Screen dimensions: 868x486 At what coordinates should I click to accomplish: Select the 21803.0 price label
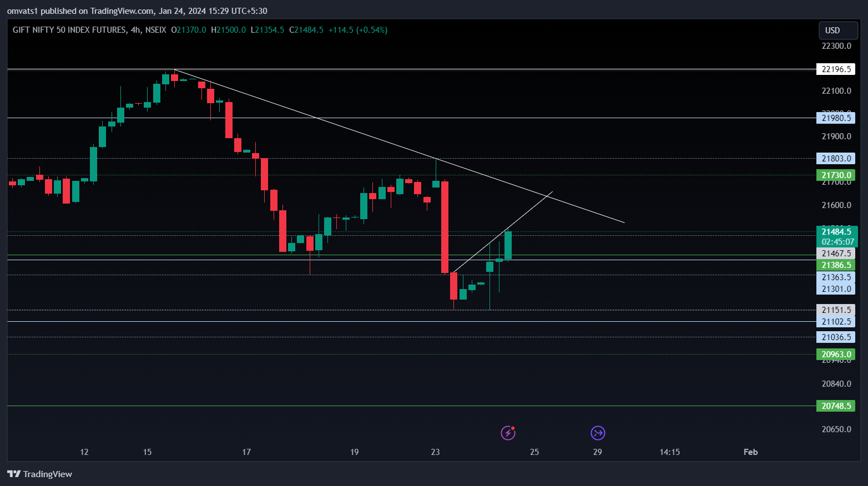click(836, 159)
